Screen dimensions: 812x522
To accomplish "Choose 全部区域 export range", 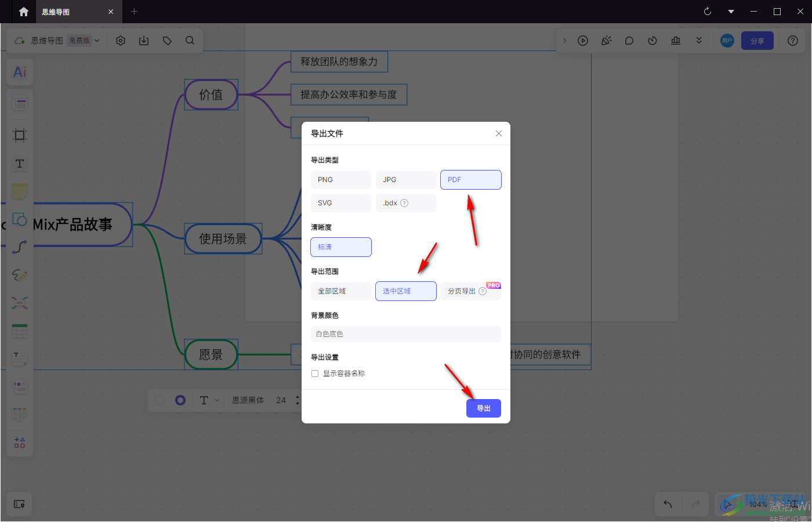I will click(x=341, y=291).
